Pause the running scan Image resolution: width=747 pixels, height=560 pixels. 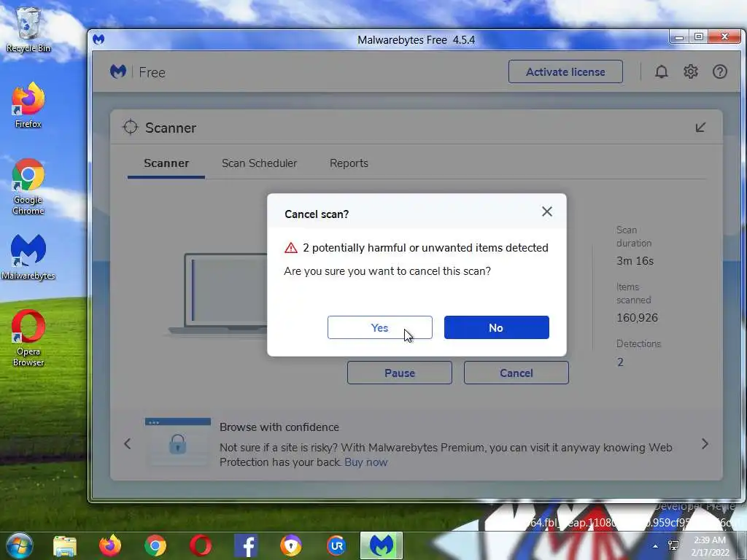pos(400,373)
